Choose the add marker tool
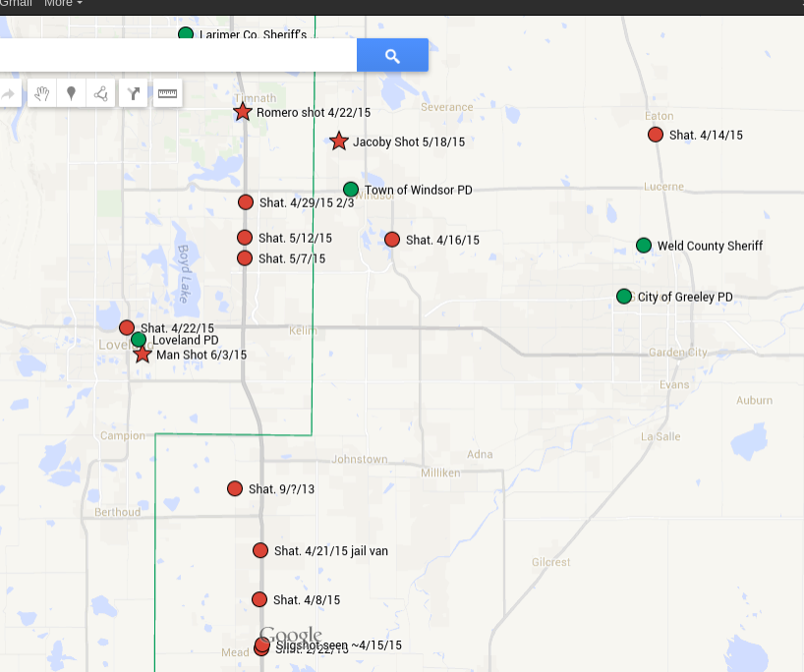 (71, 94)
